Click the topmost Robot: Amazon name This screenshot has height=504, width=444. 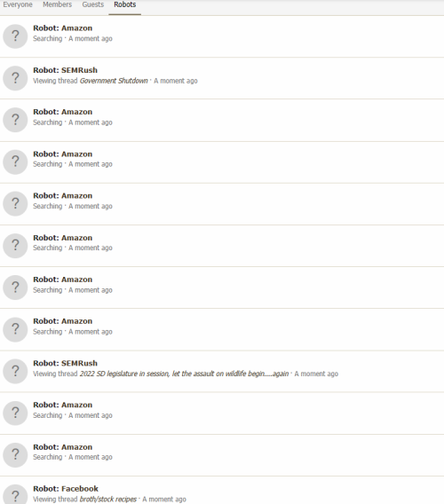click(63, 28)
